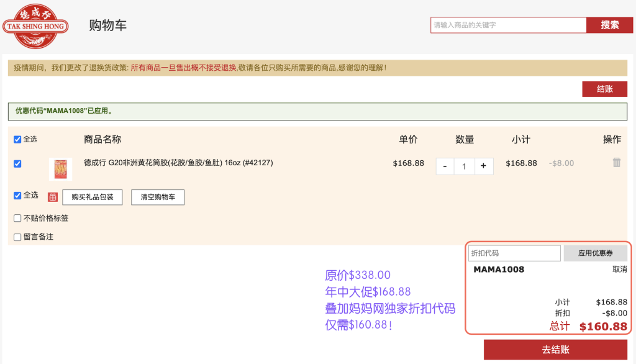
Task: Increase quantity with the plus button
Action: click(x=483, y=166)
